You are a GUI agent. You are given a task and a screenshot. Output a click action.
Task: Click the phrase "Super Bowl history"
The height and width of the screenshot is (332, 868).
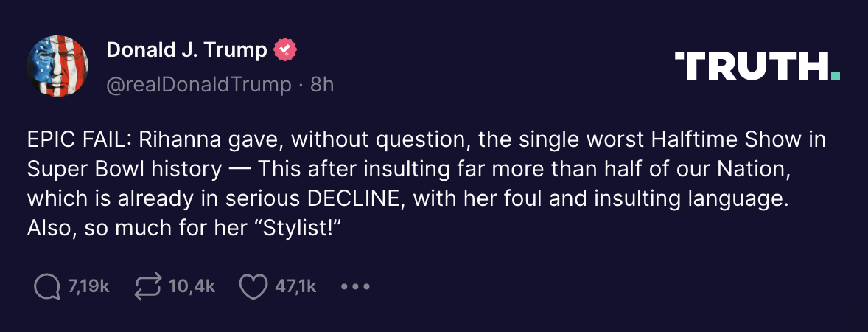click(x=124, y=169)
